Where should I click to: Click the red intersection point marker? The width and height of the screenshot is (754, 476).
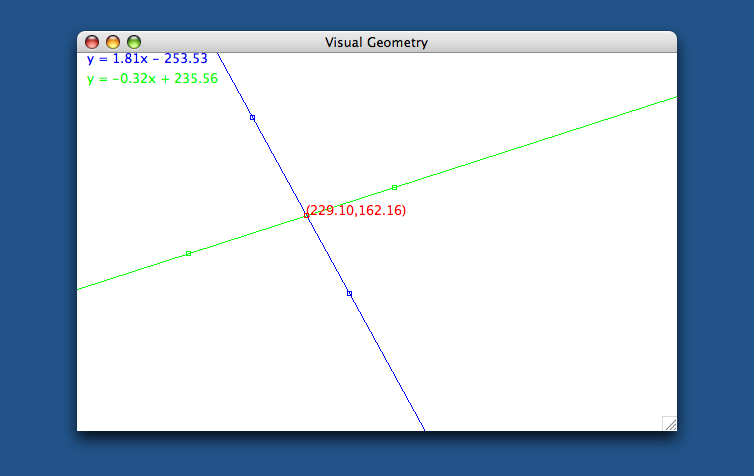click(306, 215)
